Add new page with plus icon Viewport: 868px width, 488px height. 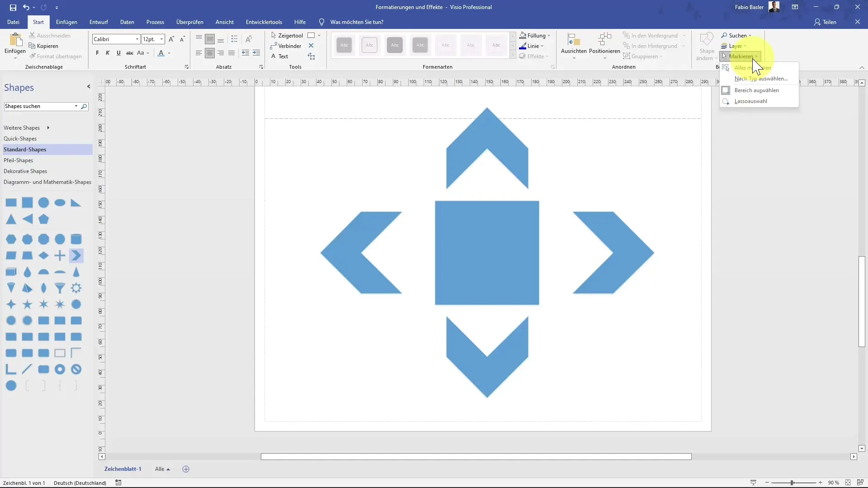click(186, 469)
